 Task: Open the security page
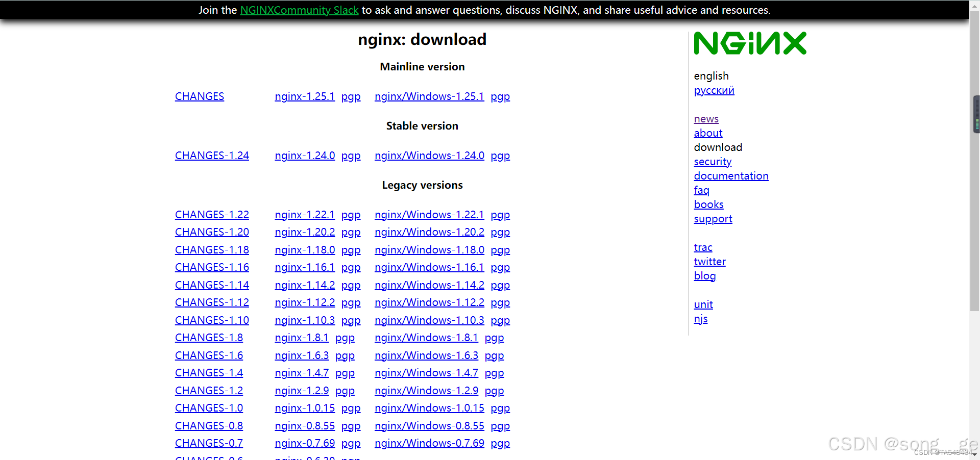[713, 162]
